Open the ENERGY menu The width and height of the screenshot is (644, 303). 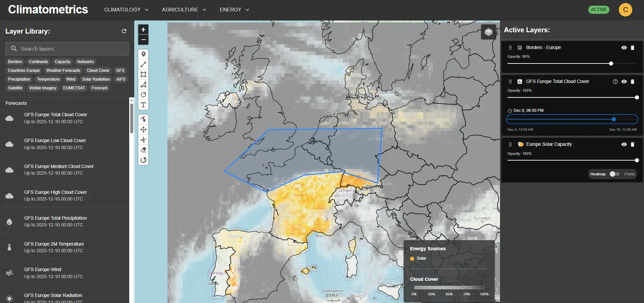pyautogui.click(x=234, y=9)
